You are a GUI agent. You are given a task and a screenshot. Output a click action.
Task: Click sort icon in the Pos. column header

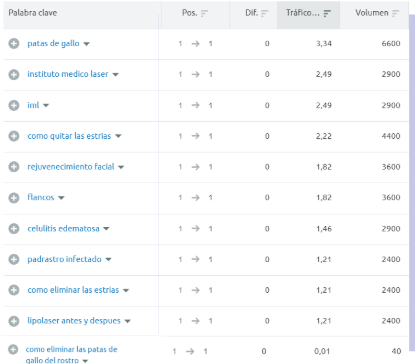pyautogui.click(x=204, y=13)
